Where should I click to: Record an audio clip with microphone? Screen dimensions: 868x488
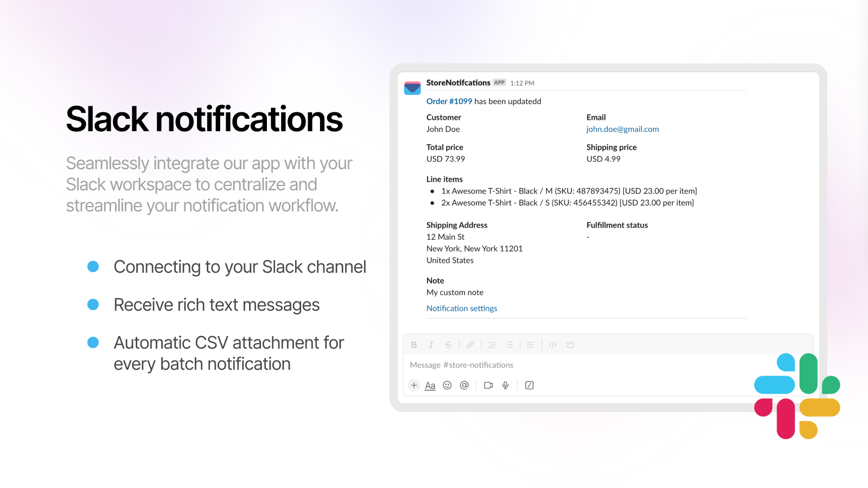(x=506, y=386)
